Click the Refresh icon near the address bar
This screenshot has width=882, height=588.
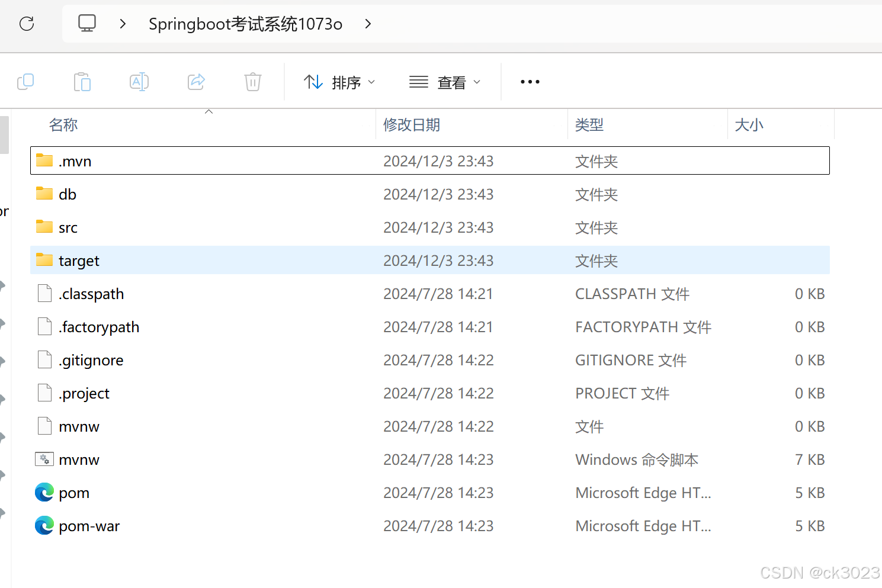tap(26, 24)
